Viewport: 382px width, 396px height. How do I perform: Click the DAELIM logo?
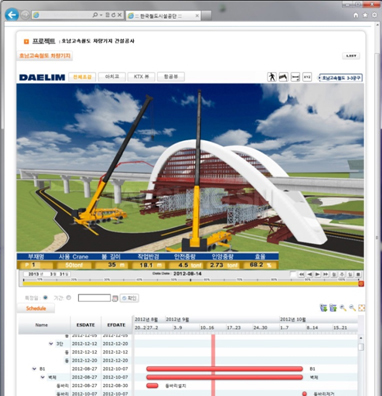point(42,77)
